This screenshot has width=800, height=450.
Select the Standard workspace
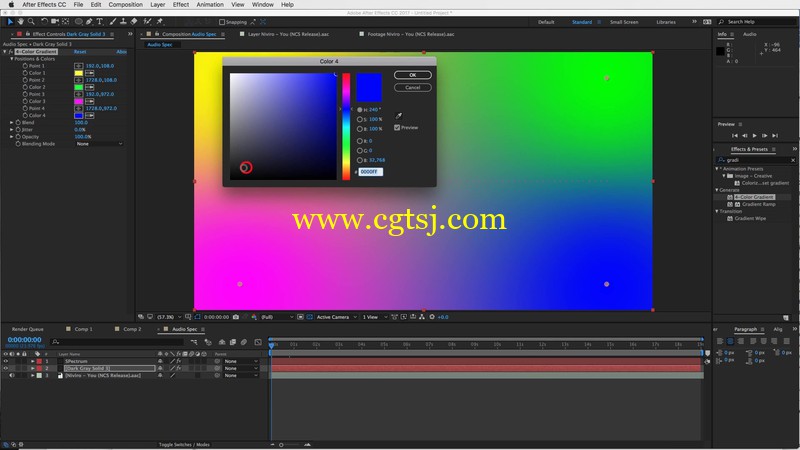[582, 22]
